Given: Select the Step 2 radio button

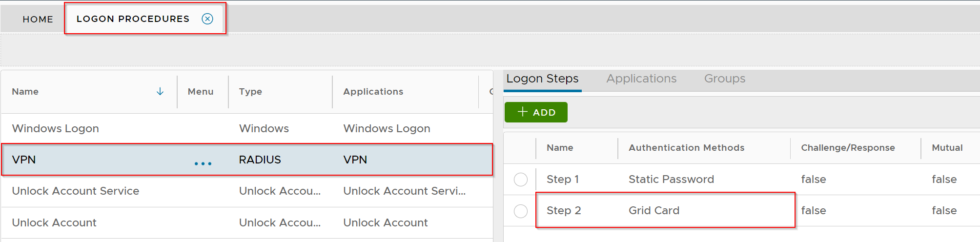Looking at the screenshot, I should pos(521,211).
